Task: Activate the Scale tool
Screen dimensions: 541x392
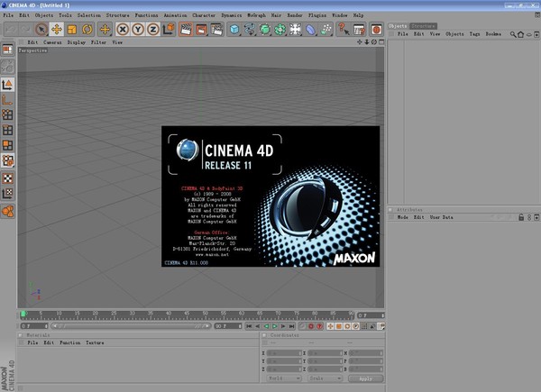Action: click(x=72, y=30)
